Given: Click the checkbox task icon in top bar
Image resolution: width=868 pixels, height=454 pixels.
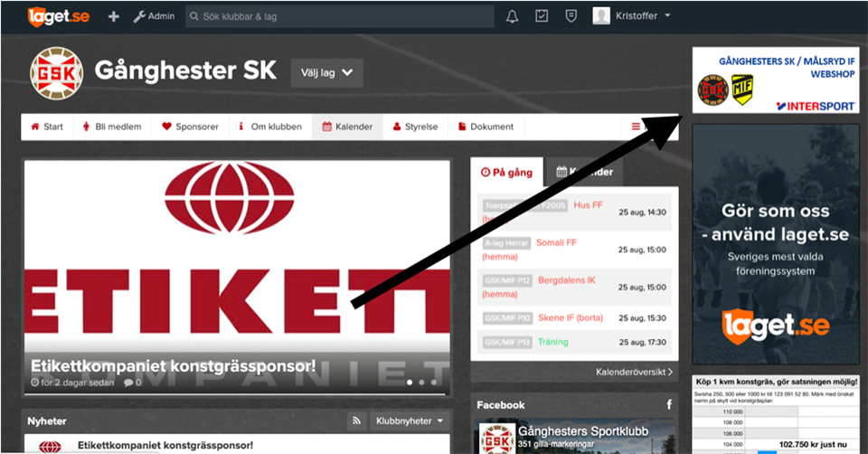Looking at the screenshot, I should tap(542, 16).
